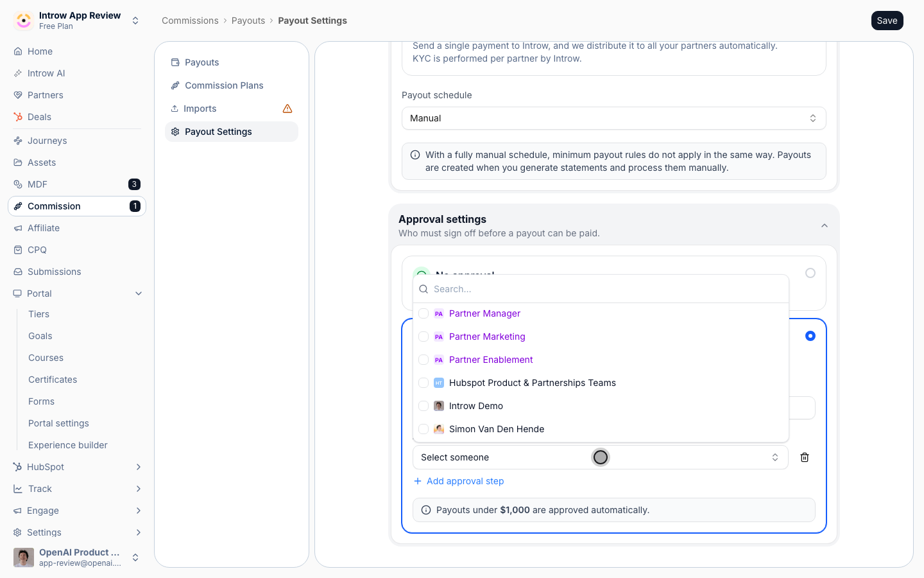The width and height of the screenshot is (924, 578).
Task: Open the Journeys sidebar icon
Action: coord(18,141)
